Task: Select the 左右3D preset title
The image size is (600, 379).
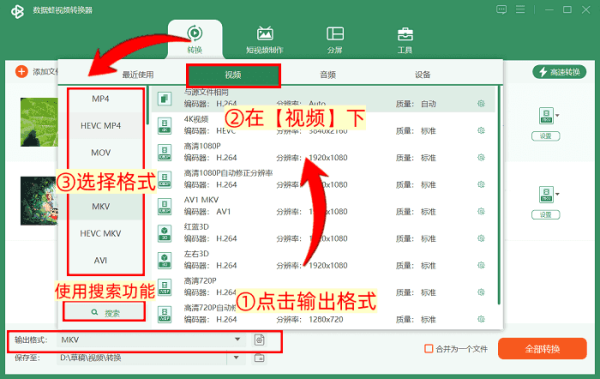Action: pyautogui.click(x=196, y=253)
